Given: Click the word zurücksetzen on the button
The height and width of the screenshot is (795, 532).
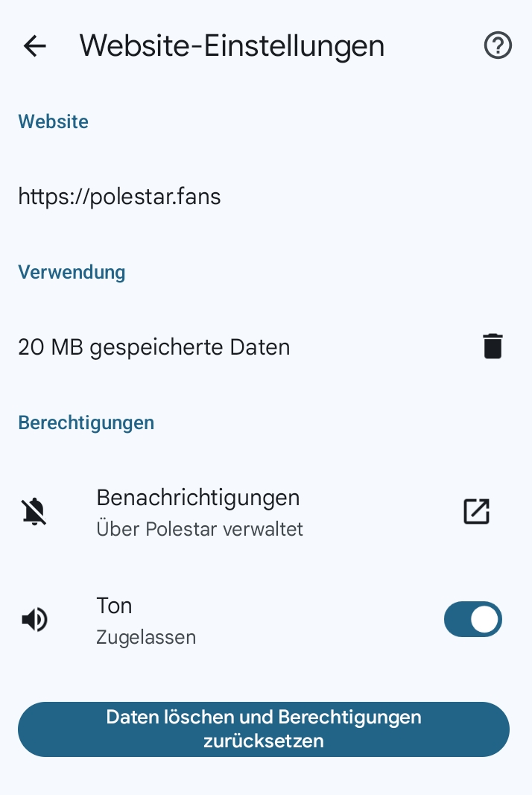Looking at the screenshot, I should (x=264, y=741).
